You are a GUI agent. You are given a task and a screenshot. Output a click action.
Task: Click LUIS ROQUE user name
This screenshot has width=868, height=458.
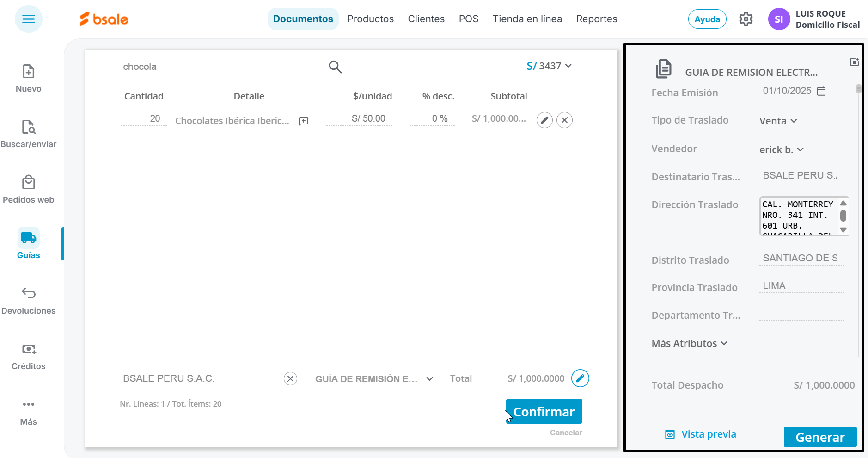pyautogui.click(x=820, y=13)
